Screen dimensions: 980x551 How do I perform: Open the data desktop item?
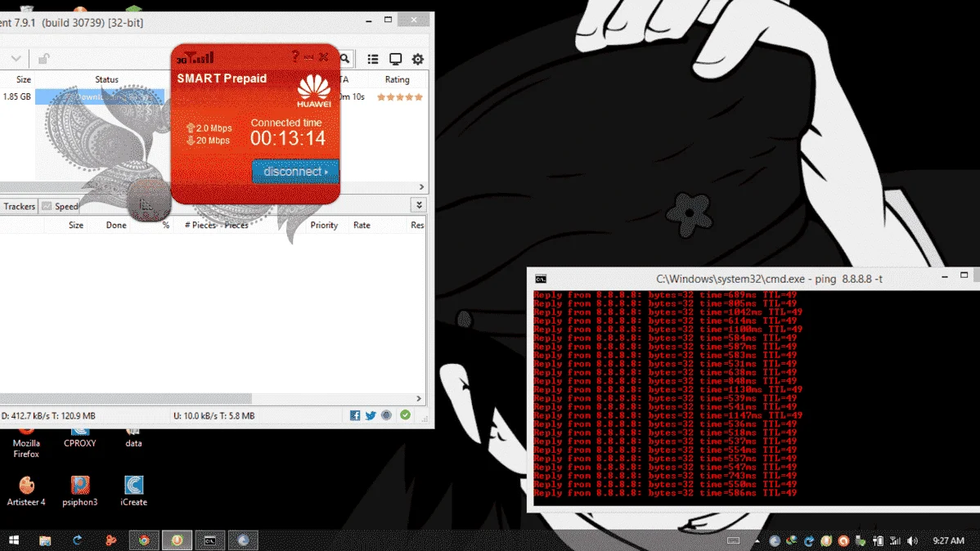click(x=133, y=437)
